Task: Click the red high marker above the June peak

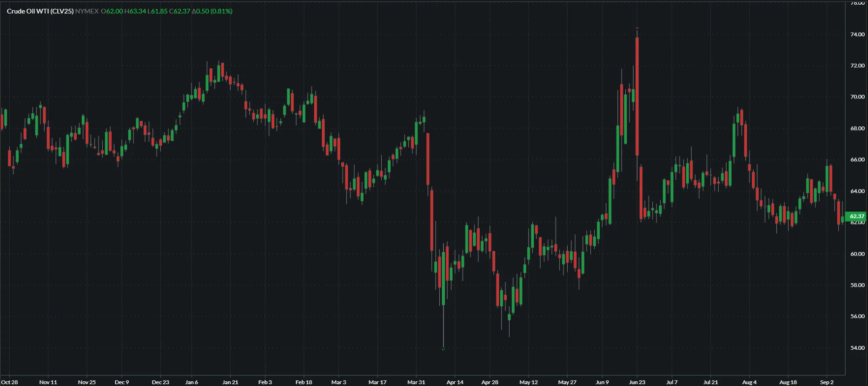Action: pos(637,28)
